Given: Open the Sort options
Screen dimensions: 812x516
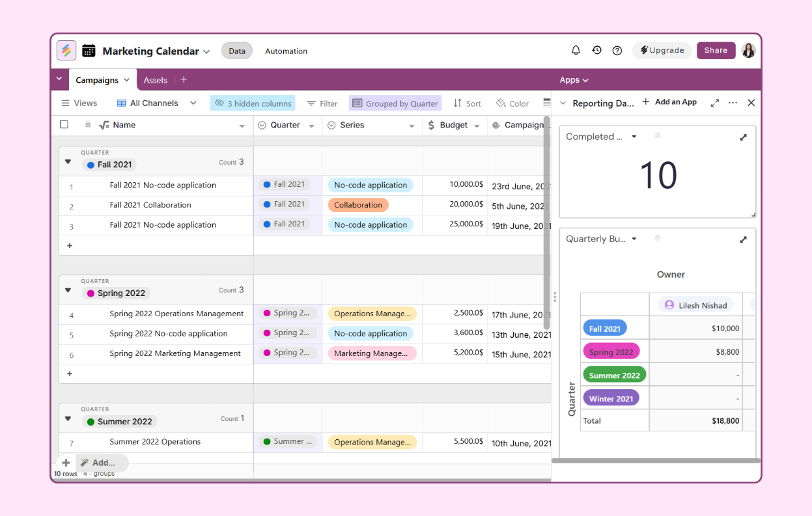Looking at the screenshot, I should pyautogui.click(x=467, y=103).
